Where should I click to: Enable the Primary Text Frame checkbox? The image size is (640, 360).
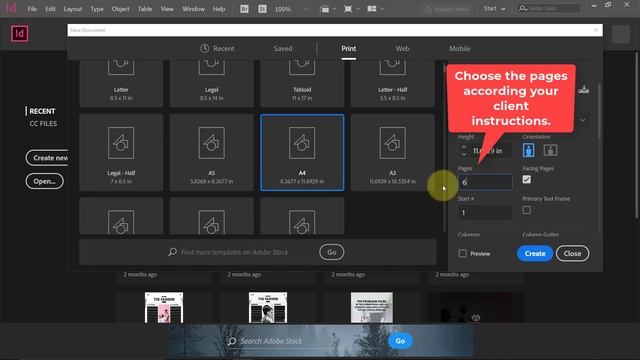click(x=527, y=210)
